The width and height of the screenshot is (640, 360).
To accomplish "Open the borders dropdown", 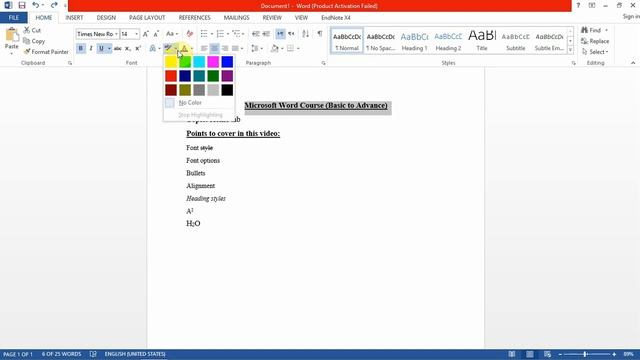I will [x=298, y=49].
